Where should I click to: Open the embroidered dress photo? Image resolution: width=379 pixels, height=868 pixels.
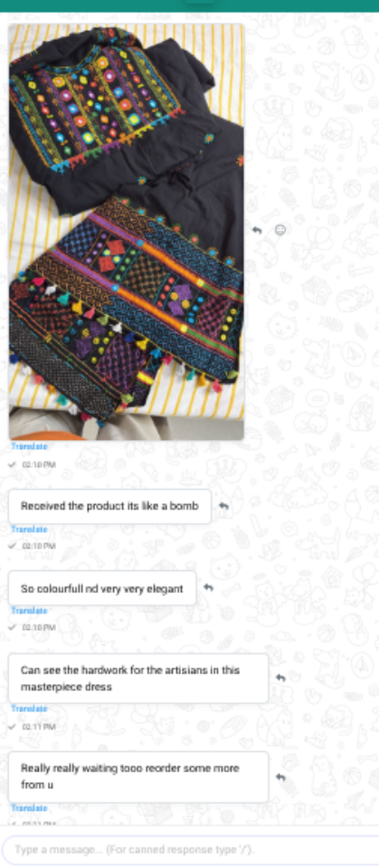pyautogui.click(x=127, y=232)
